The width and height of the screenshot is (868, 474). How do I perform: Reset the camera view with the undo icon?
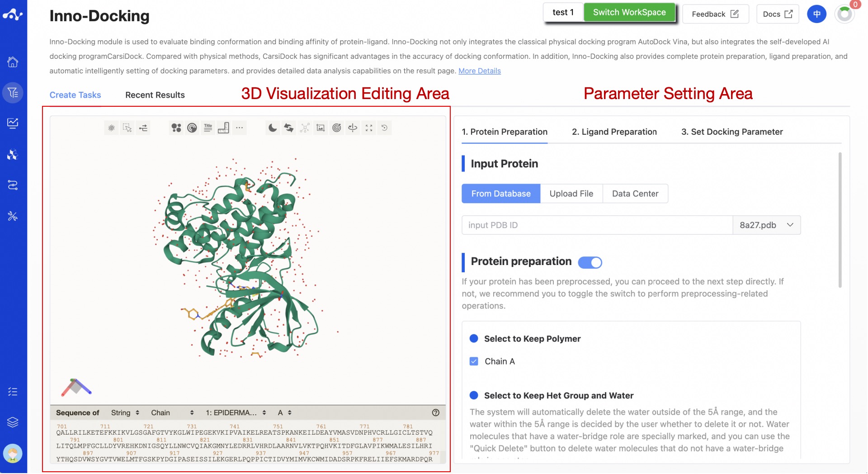[385, 128]
